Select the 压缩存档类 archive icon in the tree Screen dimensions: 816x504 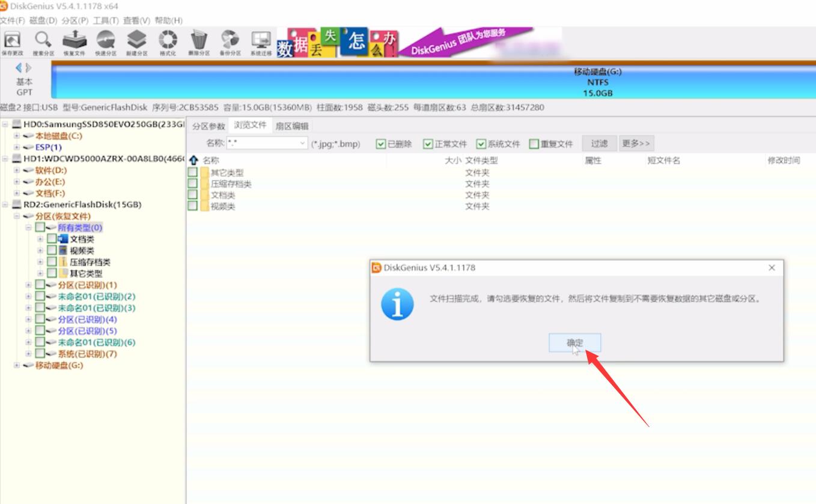tap(63, 262)
